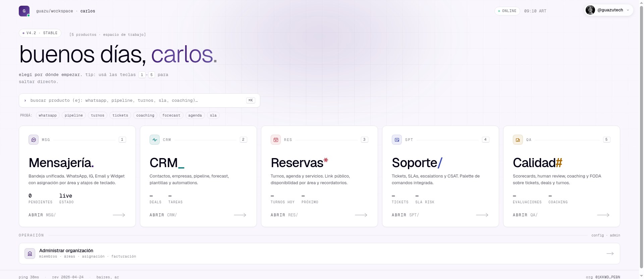Click the 09:10 ART clock text
The width and height of the screenshot is (644, 279).
pos(535,11)
